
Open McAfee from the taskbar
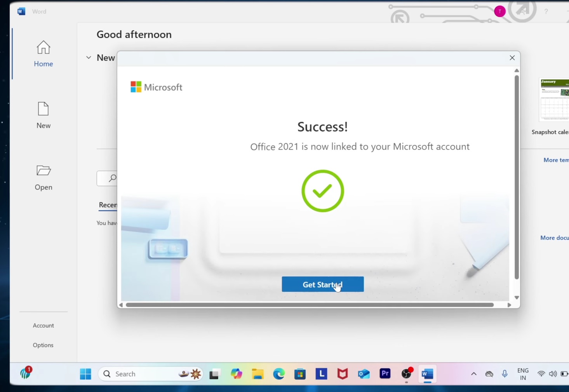coord(343,374)
